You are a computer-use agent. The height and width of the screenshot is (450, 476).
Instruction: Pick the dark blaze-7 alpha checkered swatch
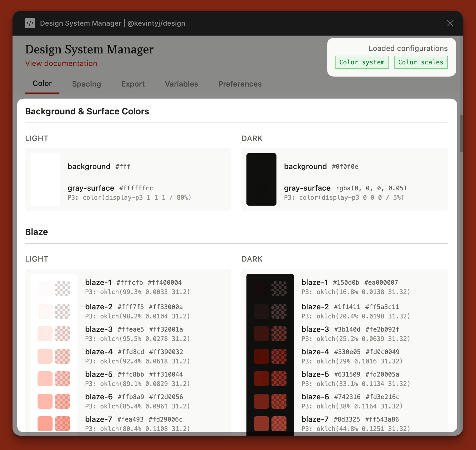[x=279, y=423]
